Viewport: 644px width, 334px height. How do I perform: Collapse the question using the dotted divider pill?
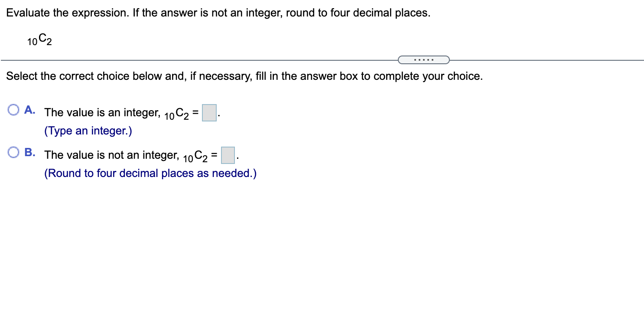tap(423, 59)
